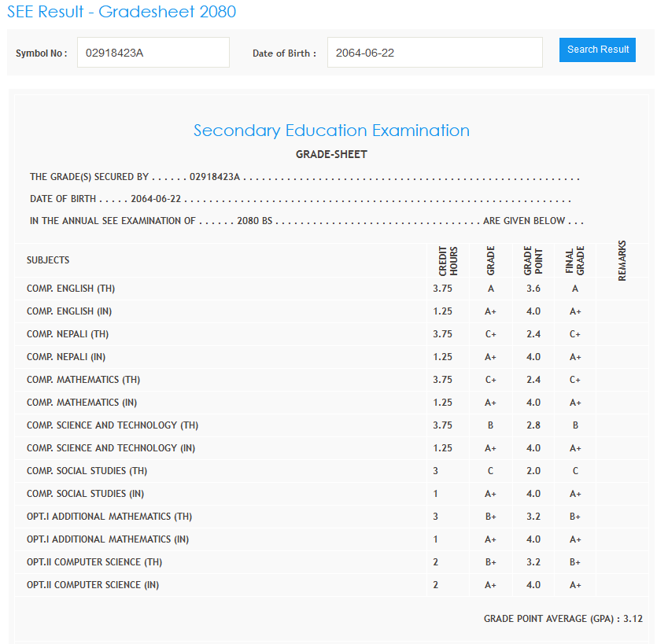Click OPT.I ADDITIONAL MATHEMATICS (TH) row
657x644 pixels.
click(109, 517)
